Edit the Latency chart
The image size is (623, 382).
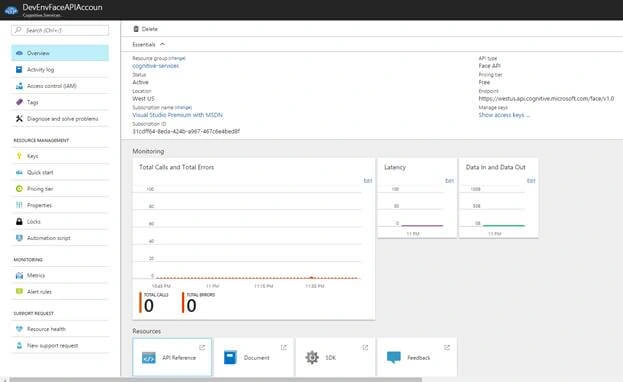449,180
